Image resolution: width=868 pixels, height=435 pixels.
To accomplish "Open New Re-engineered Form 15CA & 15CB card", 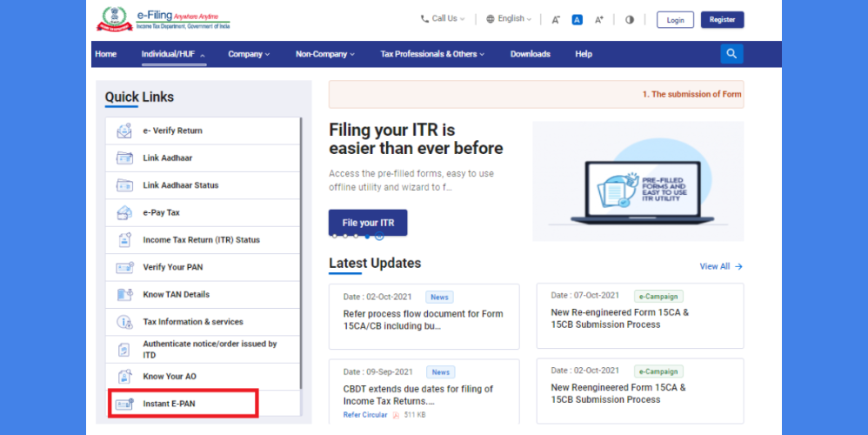I will click(640, 316).
